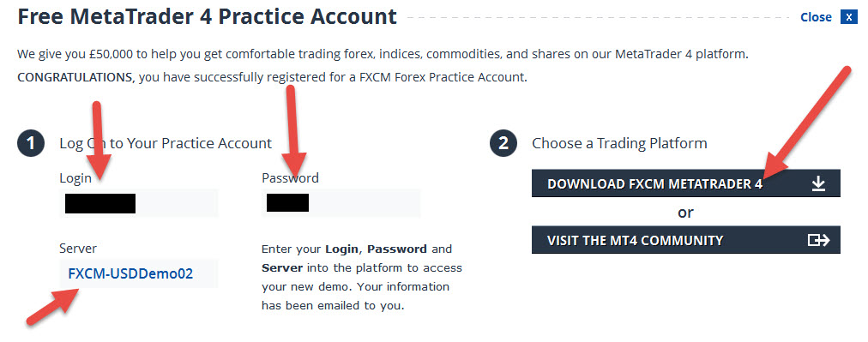Download FXCM MetaTrader 4
This screenshot has width=868, height=342.
(686, 183)
